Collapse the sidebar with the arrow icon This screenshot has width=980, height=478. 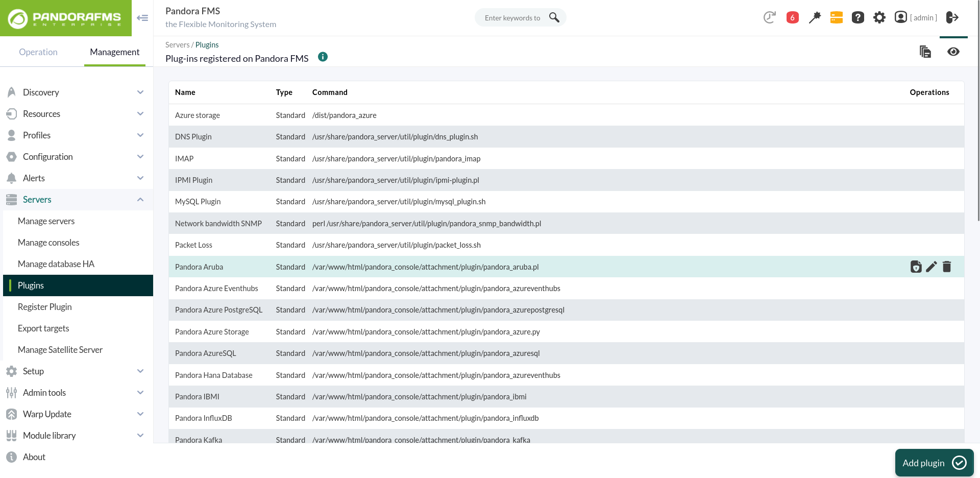click(142, 18)
